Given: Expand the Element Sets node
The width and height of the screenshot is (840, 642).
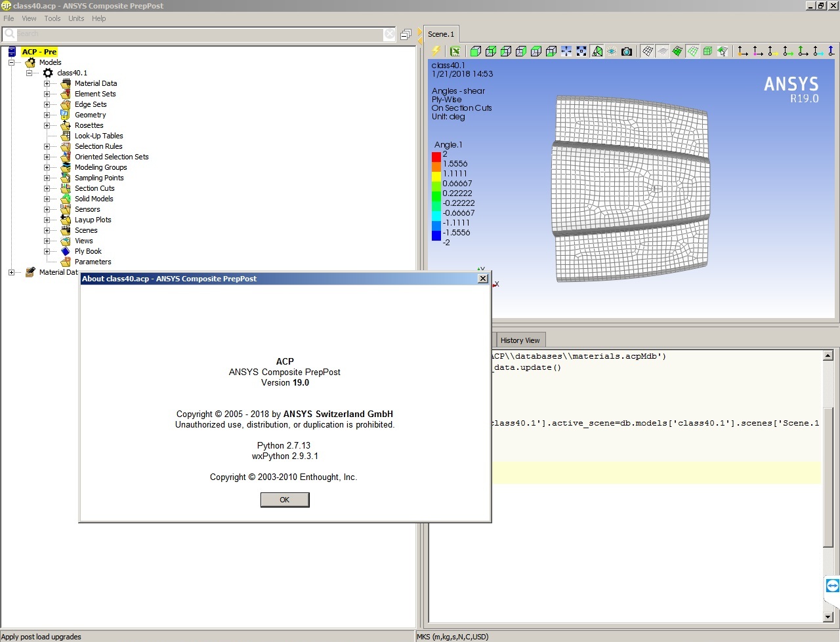Looking at the screenshot, I should 47,94.
